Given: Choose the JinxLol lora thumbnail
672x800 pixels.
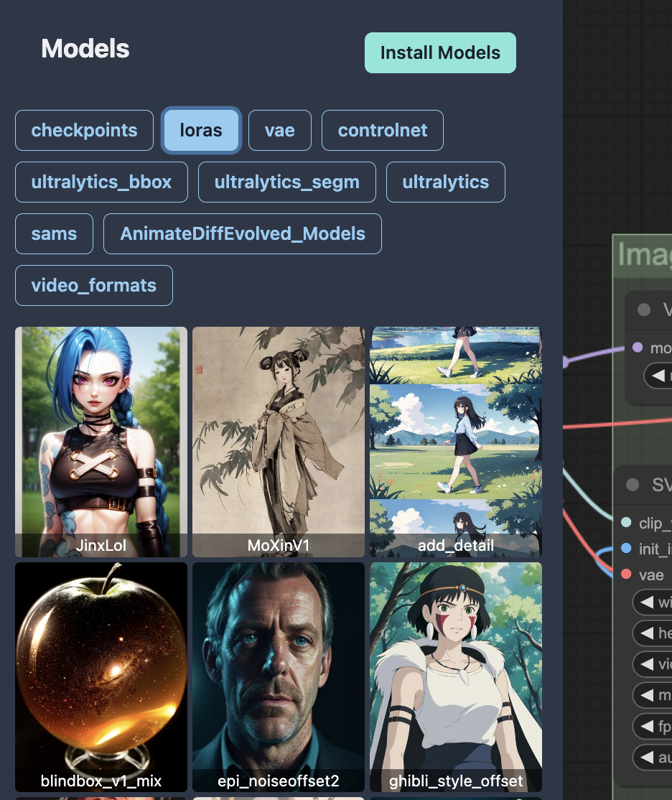Looking at the screenshot, I should (x=101, y=442).
